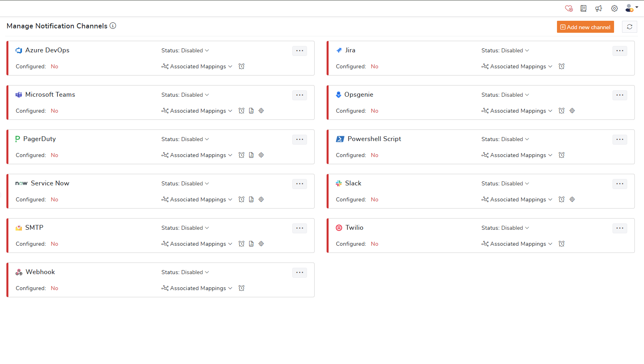This screenshot has height=364, width=644.
Task: Open Status dropdown for Azure DevOps
Action: 185,50
